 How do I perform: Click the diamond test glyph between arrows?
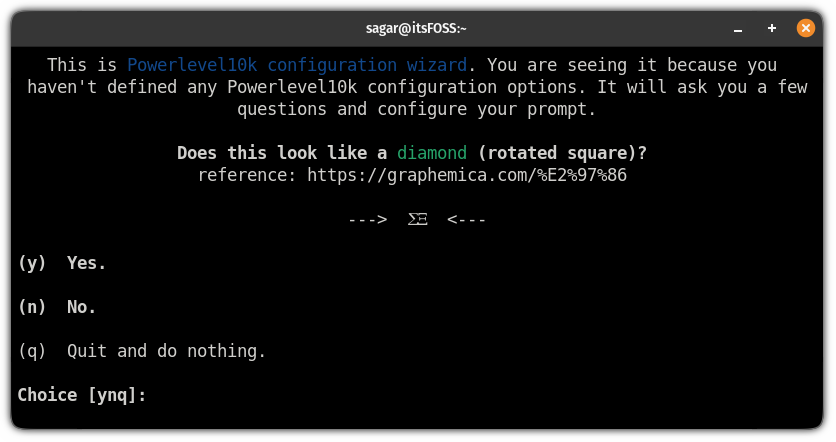click(x=417, y=219)
